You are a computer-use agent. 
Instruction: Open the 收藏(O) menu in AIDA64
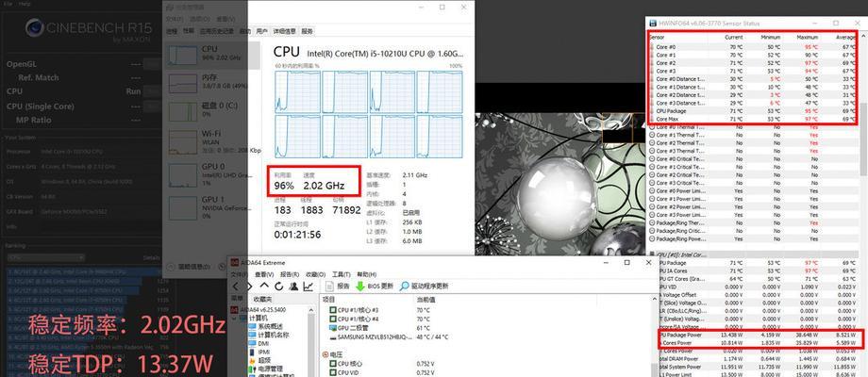(315, 274)
